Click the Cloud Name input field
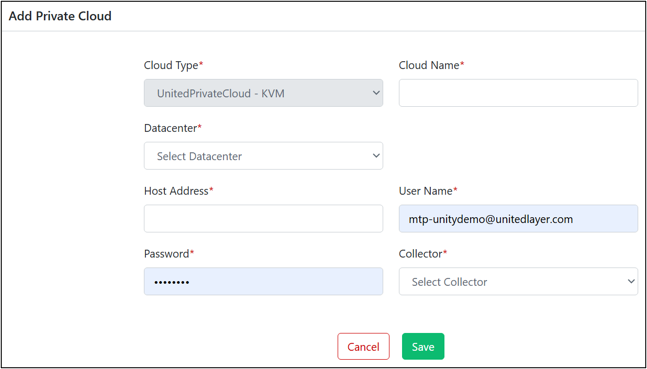The width and height of the screenshot is (647, 369). click(518, 93)
